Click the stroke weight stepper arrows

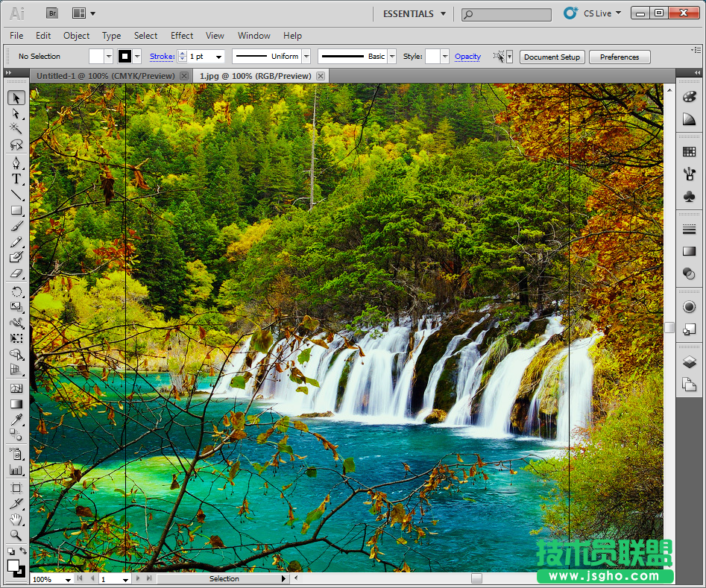183,57
